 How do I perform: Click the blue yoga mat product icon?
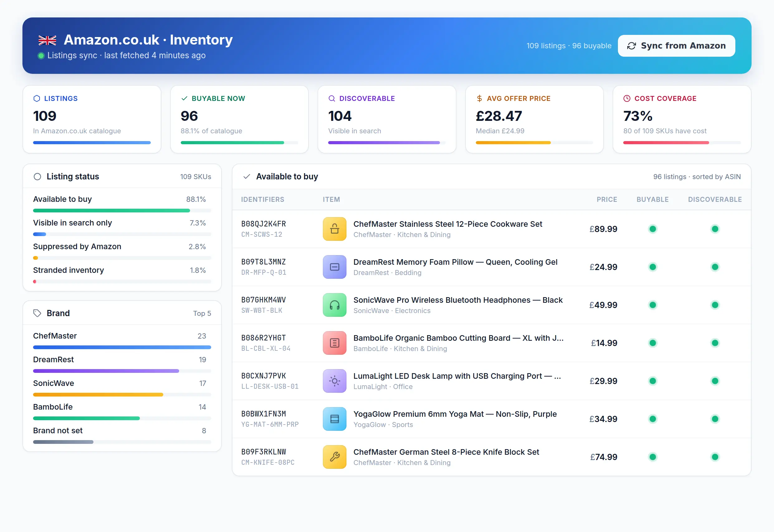coord(334,419)
